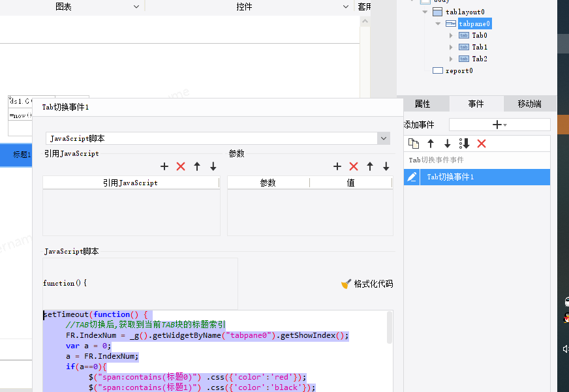The image size is (569, 392).
Task: Collapse the tablayout0 tree node
Action: [425, 12]
